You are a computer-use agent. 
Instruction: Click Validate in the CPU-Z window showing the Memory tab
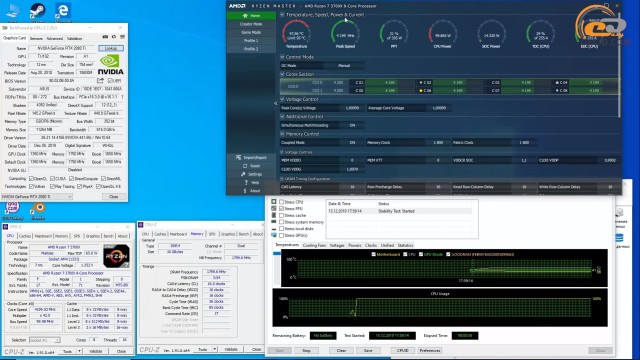point(231,349)
